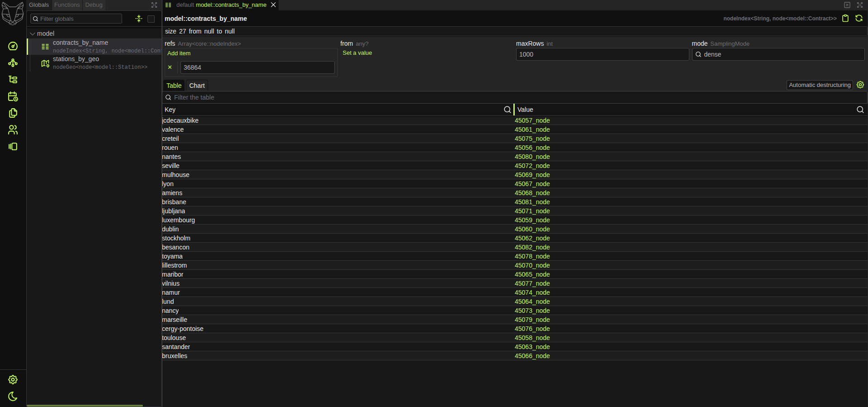Click the cergy-pontoise key cell
Screen dimensions: 868x407
[x=338, y=329]
